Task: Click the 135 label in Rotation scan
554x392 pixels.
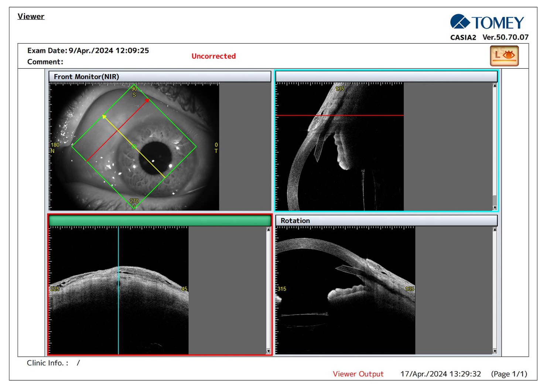Action: pos(410,289)
